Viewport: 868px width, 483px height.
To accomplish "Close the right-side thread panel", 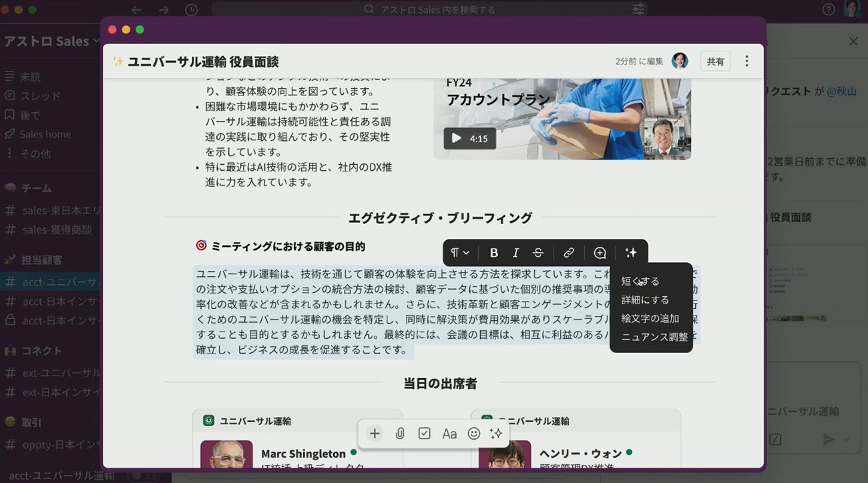I will [853, 41].
